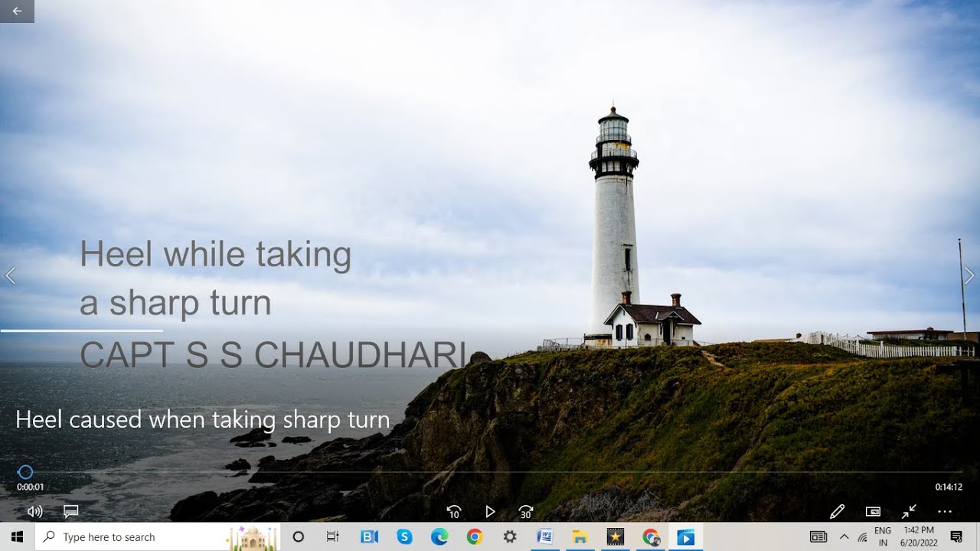Go to the next item arrow
Image resolution: width=980 pixels, height=551 pixels.
pyautogui.click(x=969, y=275)
